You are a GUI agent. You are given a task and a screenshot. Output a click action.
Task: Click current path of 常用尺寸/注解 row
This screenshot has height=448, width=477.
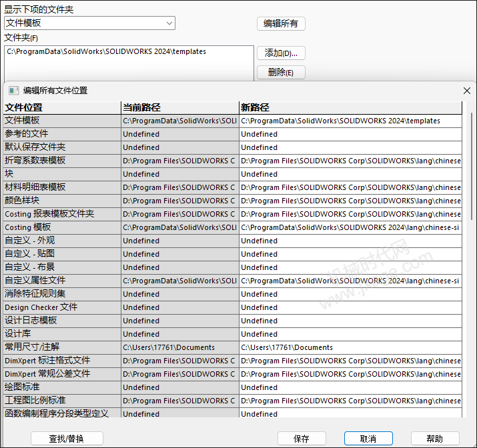click(180, 348)
